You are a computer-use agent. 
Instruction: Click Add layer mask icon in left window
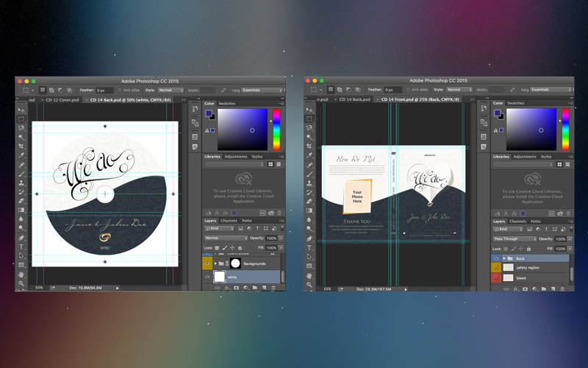[236, 288]
